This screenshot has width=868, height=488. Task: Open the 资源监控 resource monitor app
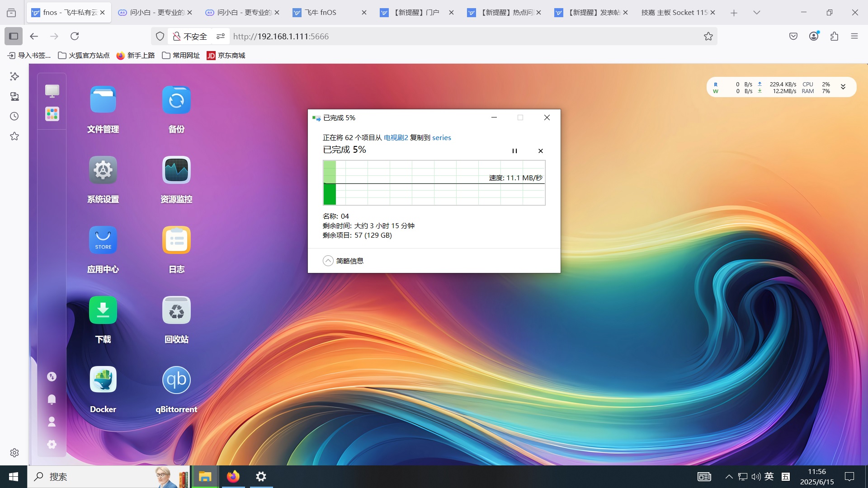176,170
